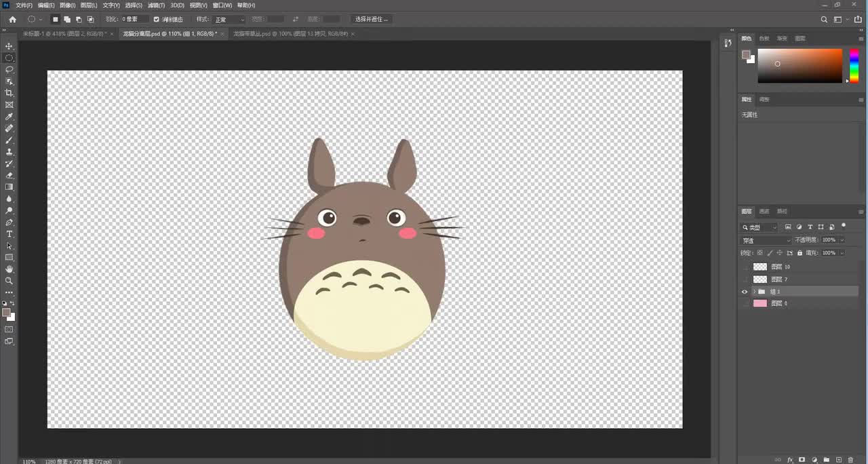Click the home button in options bar
Image resolution: width=868 pixels, height=464 pixels.
pyautogui.click(x=12, y=20)
